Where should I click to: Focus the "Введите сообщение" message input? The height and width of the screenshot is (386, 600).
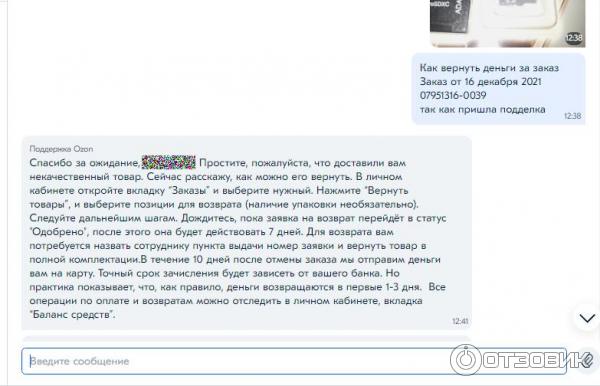tap(293, 361)
